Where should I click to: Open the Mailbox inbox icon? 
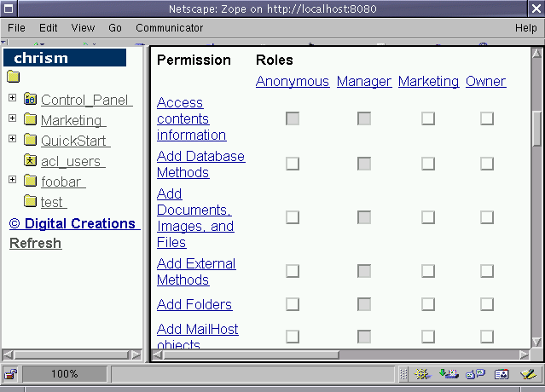[449, 374]
